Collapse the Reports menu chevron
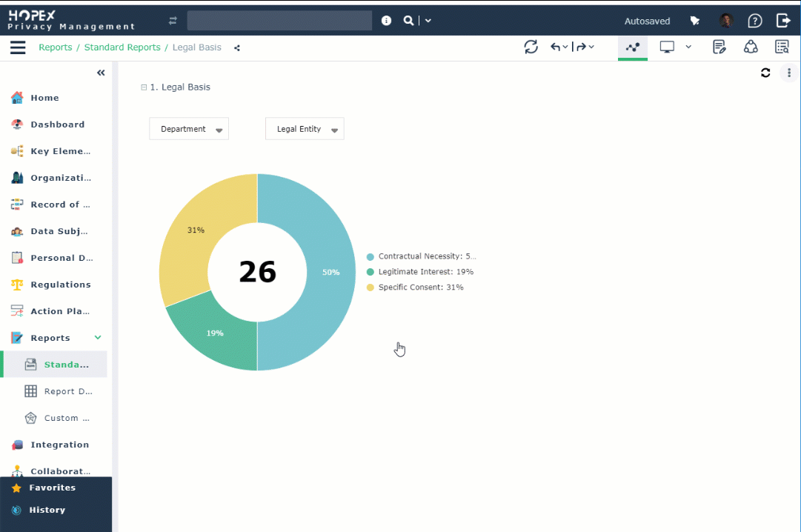The width and height of the screenshot is (801, 532). pyautogui.click(x=98, y=337)
